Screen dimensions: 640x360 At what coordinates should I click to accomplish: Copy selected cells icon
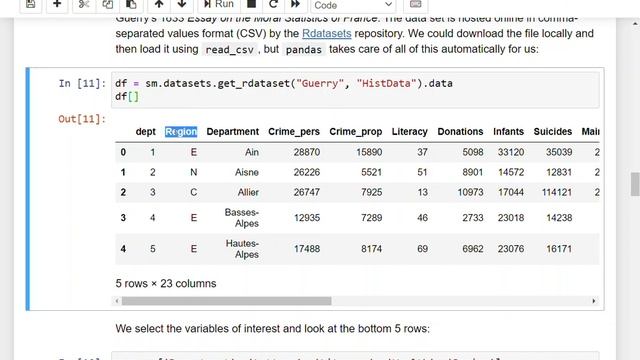(x=107, y=4)
